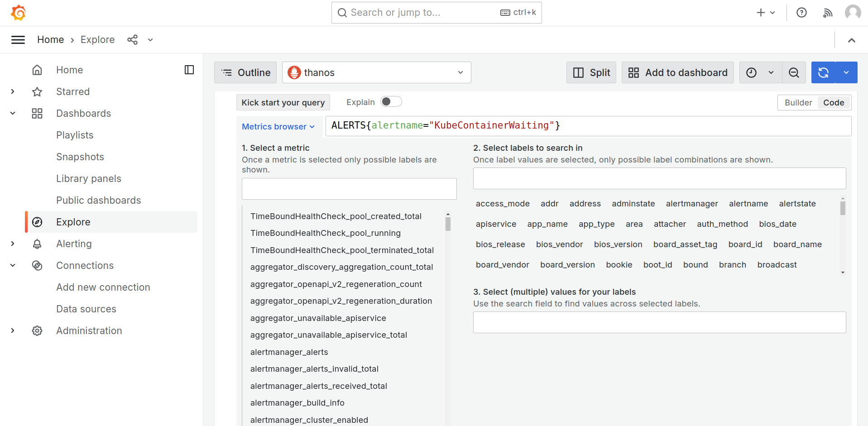Viewport: 868px width, 426px height.
Task: Toggle the Explain switch
Action: [x=391, y=102]
